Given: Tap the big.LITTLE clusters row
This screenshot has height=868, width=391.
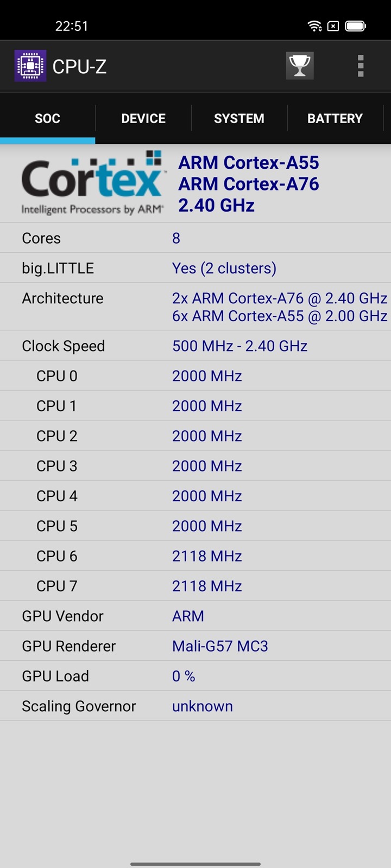Looking at the screenshot, I should point(195,268).
